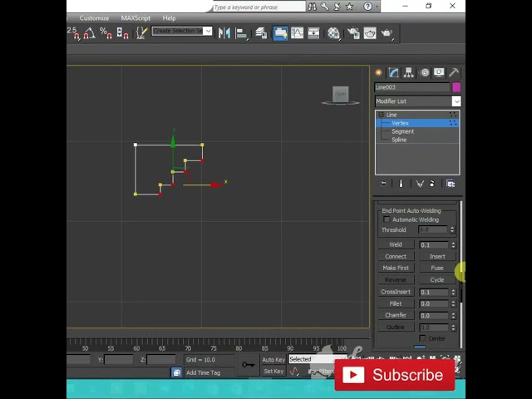This screenshot has width=532, height=399.
Task: Click the Mirror tool icon
Action: point(224,33)
